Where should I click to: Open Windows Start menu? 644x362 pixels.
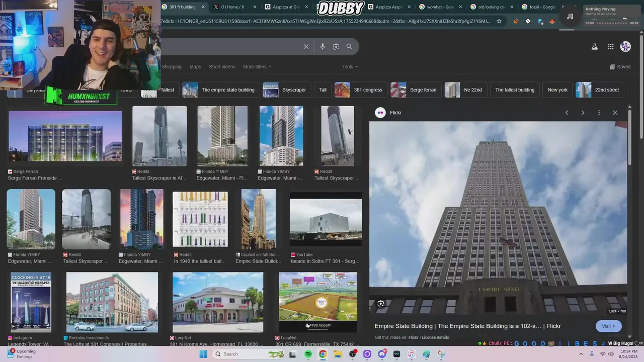[203, 354]
